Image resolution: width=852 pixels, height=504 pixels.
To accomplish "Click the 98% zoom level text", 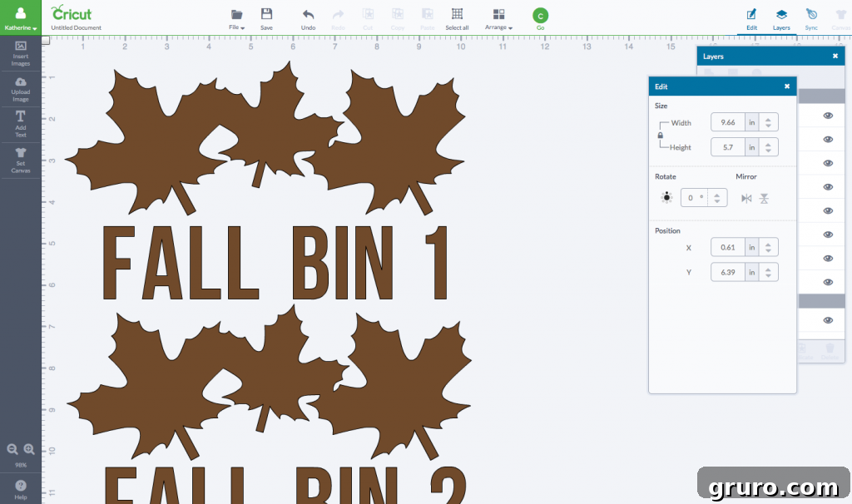I will [x=21, y=465].
